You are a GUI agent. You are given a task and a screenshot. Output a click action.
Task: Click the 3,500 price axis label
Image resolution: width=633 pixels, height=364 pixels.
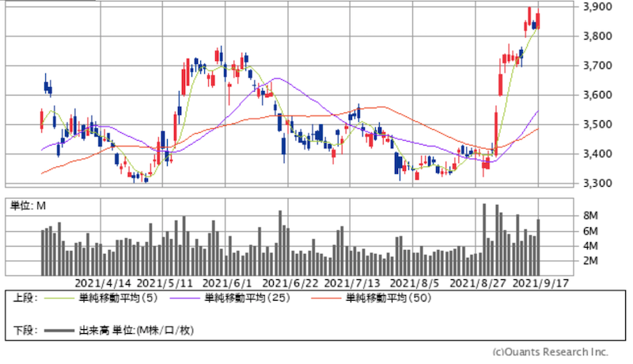(x=598, y=124)
